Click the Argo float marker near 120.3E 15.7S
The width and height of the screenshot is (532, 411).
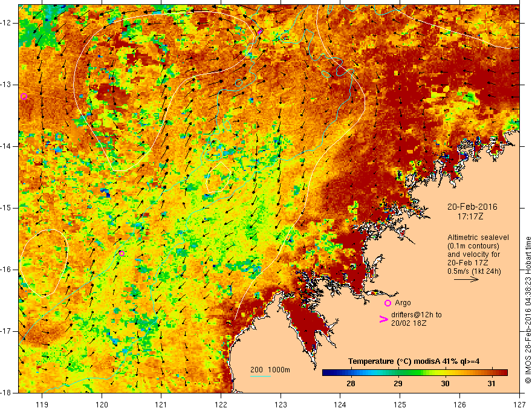click(122, 253)
